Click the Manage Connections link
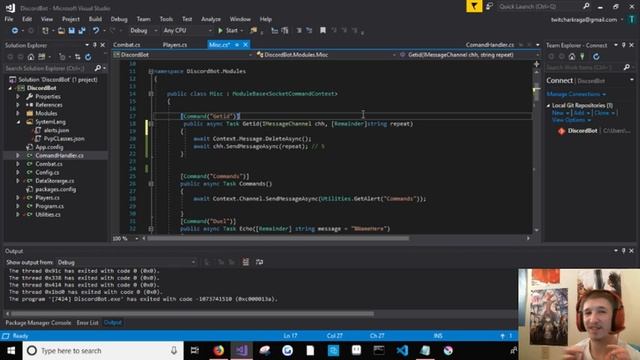The image size is (640, 360). [576, 94]
